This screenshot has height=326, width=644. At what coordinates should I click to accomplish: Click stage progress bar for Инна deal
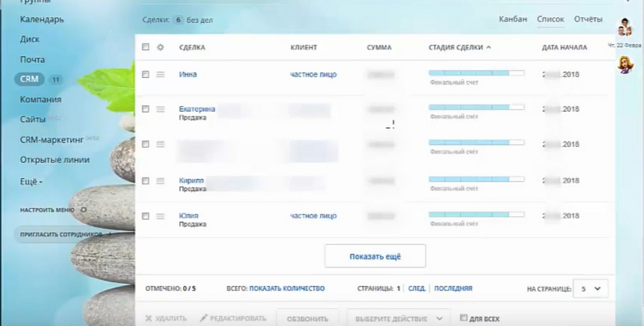476,73
